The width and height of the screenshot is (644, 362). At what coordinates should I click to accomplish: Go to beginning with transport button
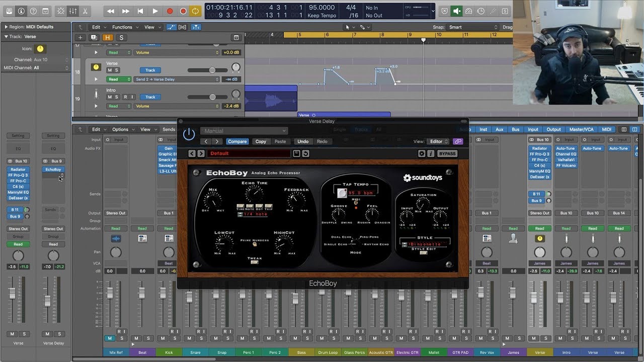pyautogui.click(x=140, y=11)
